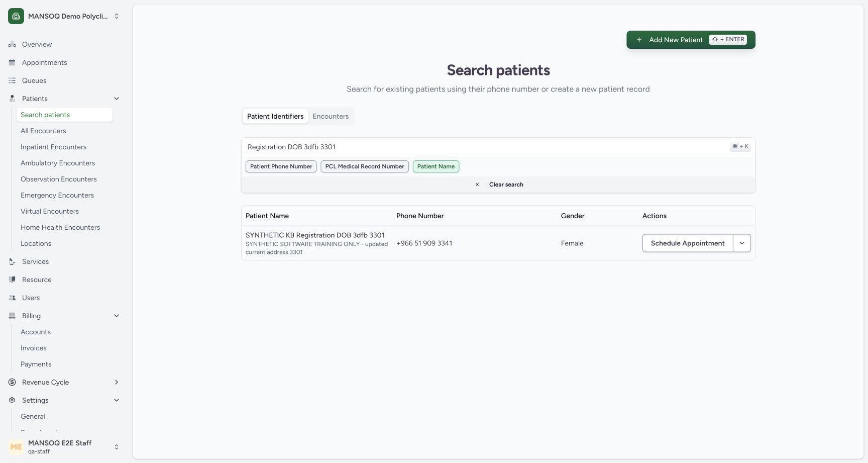Collapse the Settings section chevron
This screenshot has height=463, width=868.
[x=117, y=400]
